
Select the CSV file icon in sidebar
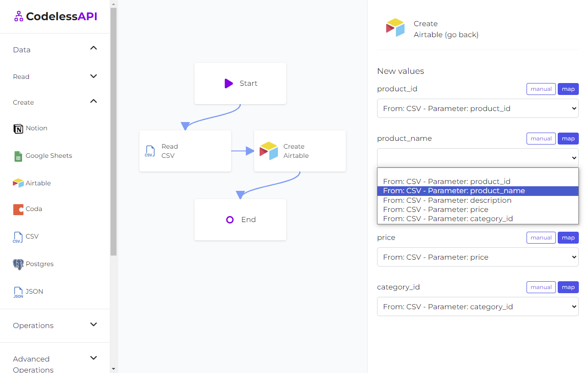tap(18, 237)
